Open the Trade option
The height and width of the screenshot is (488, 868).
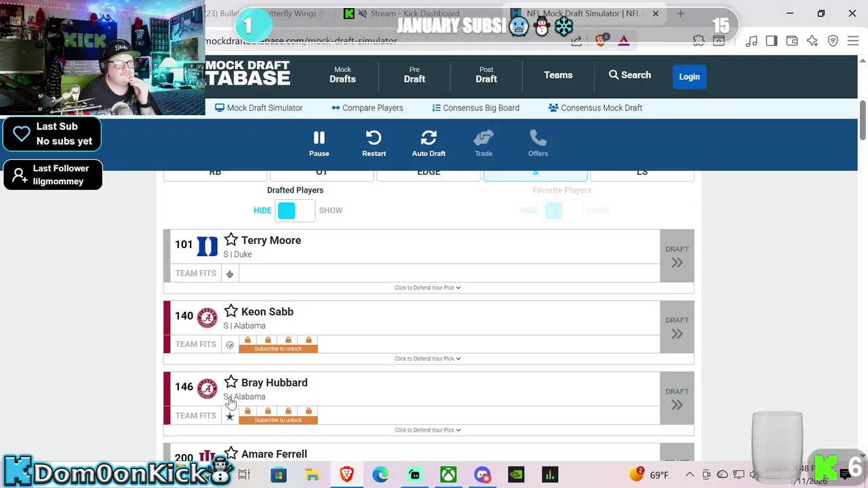pyautogui.click(x=484, y=144)
